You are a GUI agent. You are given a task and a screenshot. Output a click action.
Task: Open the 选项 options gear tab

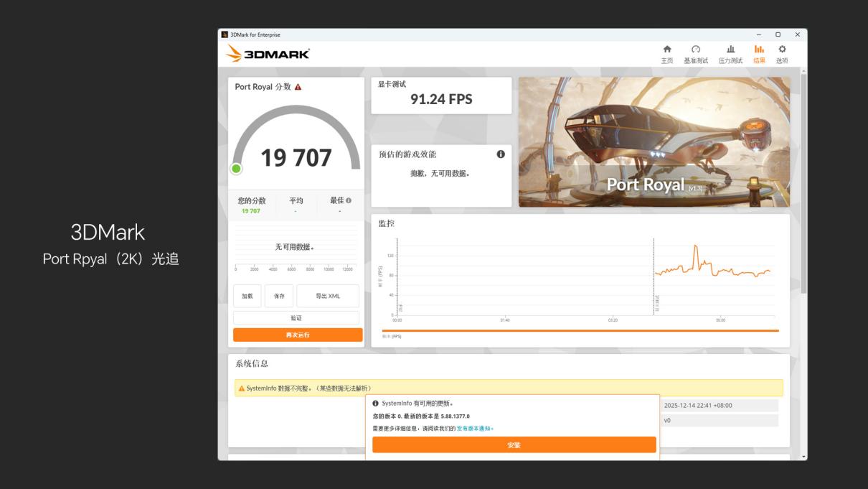coord(782,53)
